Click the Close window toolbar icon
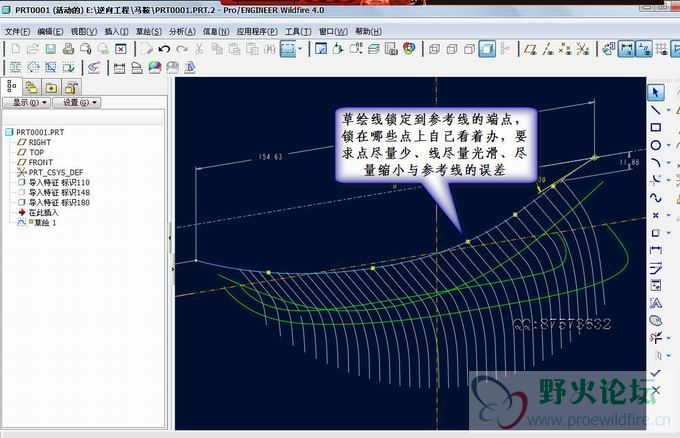 (121, 49)
